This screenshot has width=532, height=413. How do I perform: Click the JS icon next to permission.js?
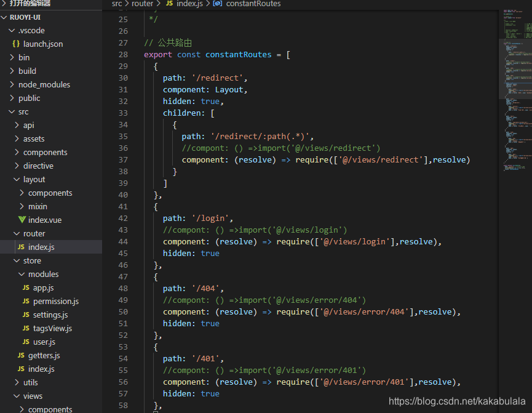point(26,301)
